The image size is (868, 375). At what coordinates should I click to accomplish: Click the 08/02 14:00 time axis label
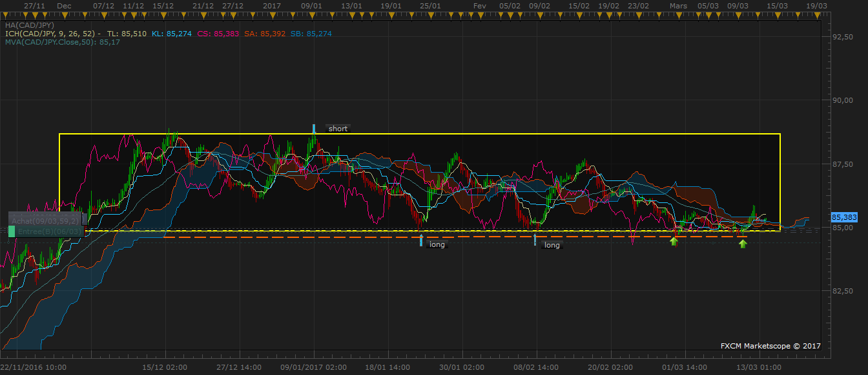[537, 367]
